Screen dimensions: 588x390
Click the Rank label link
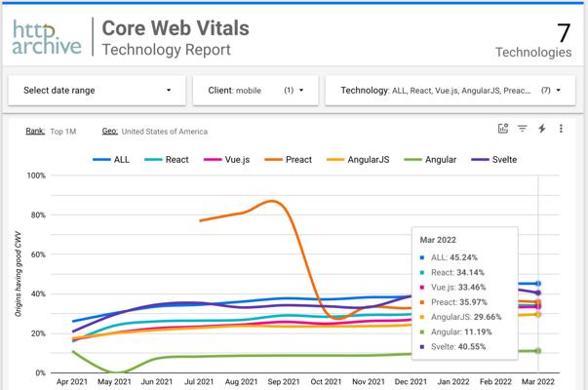coord(35,131)
